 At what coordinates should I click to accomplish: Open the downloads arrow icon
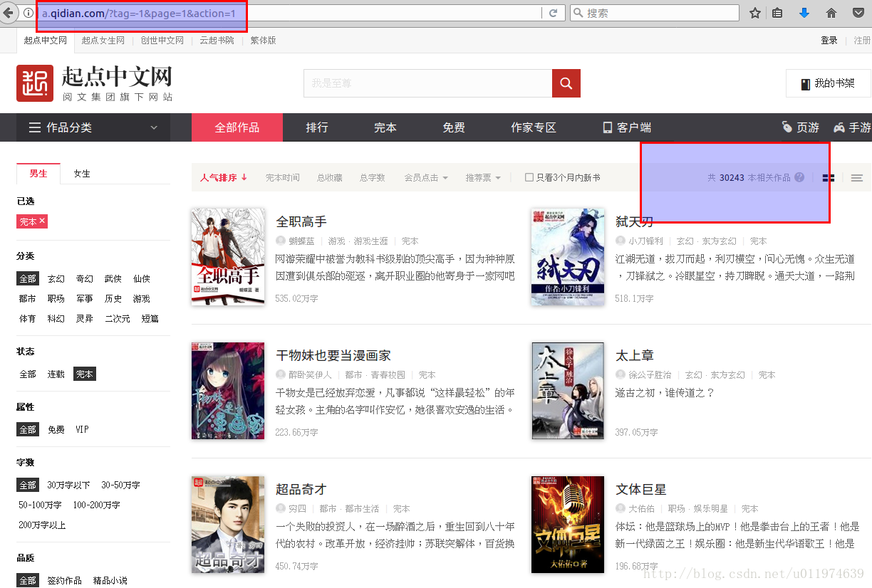804,13
